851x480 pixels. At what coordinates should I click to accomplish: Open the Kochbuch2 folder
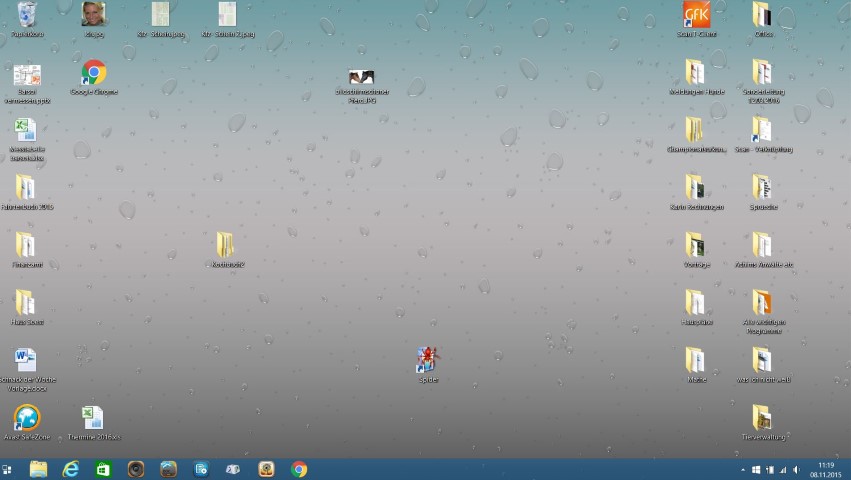226,246
